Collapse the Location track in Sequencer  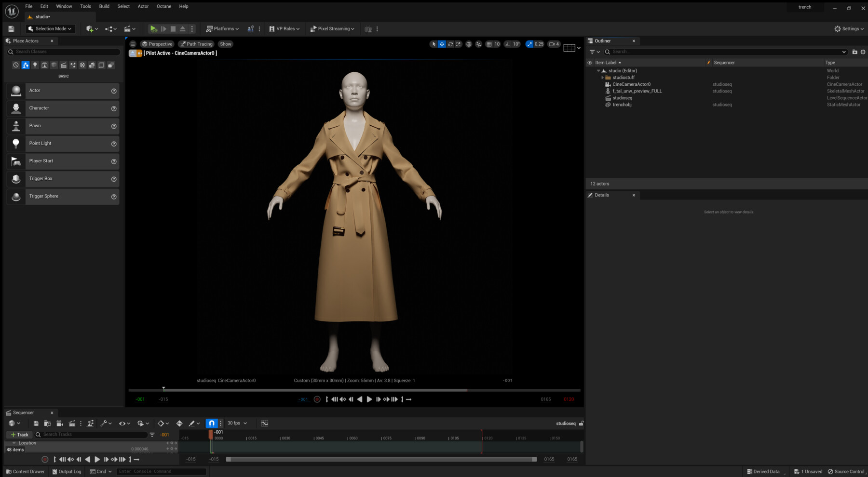[14, 442]
